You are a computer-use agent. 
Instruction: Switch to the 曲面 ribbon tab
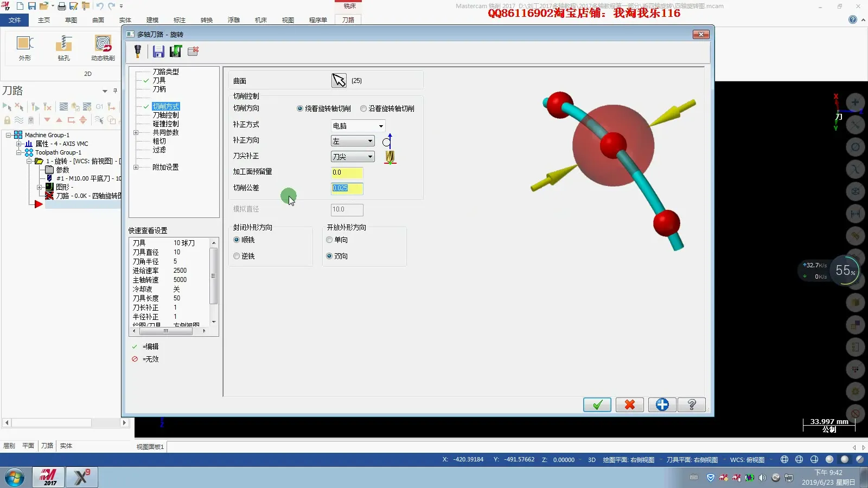pyautogui.click(x=98, y=20)
